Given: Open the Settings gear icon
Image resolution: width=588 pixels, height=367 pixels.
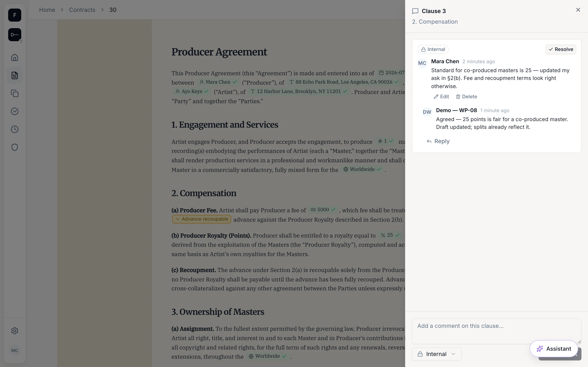Looking at the screenshot, I should pyautogui.click(x=14, y=331).
